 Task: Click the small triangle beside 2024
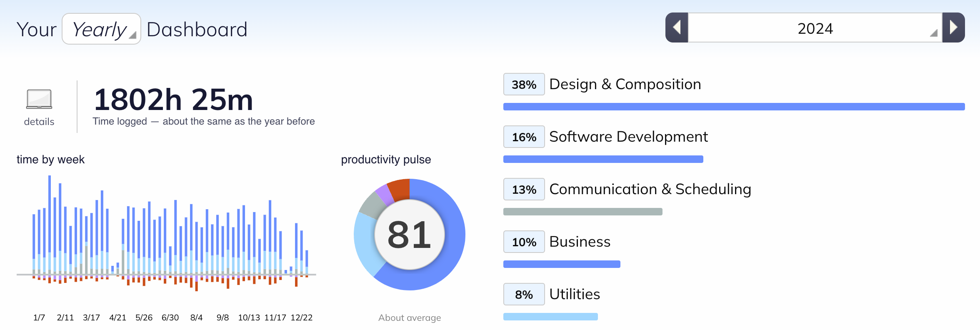933,33
